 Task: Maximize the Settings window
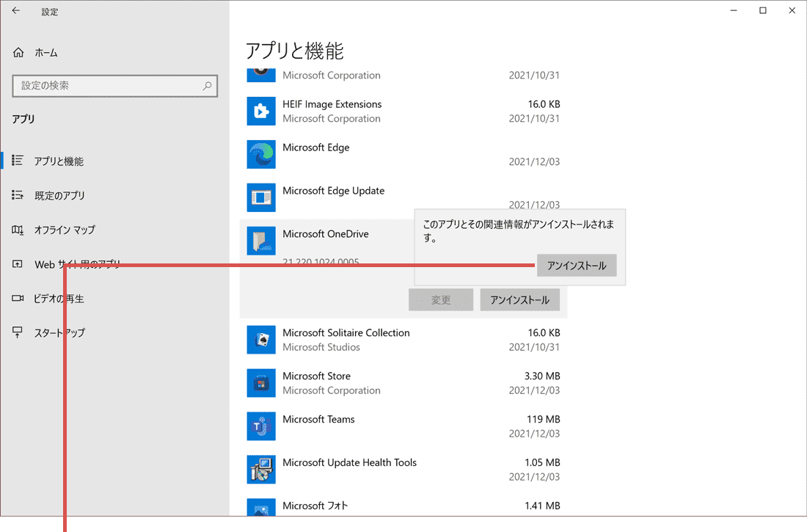coord(763,11)
